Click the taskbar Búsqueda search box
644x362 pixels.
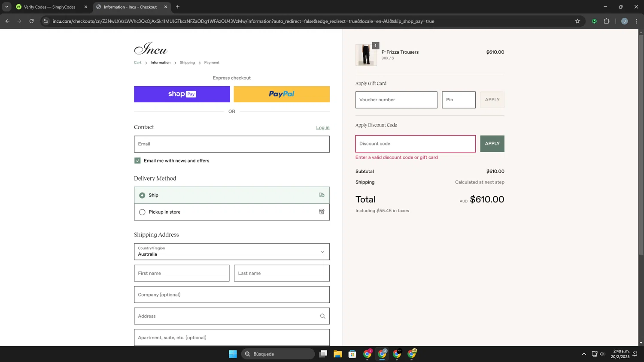tap(278, 354)
